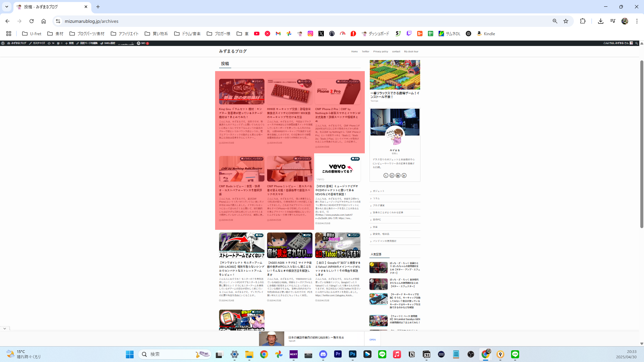Open contact in the site navigation

[396, 52]
